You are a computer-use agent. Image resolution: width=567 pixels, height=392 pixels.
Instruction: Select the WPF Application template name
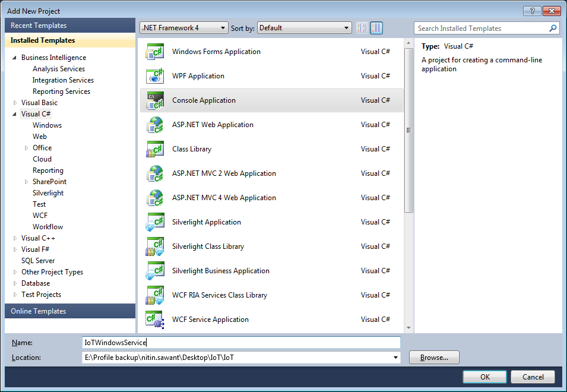pos(198,76)
